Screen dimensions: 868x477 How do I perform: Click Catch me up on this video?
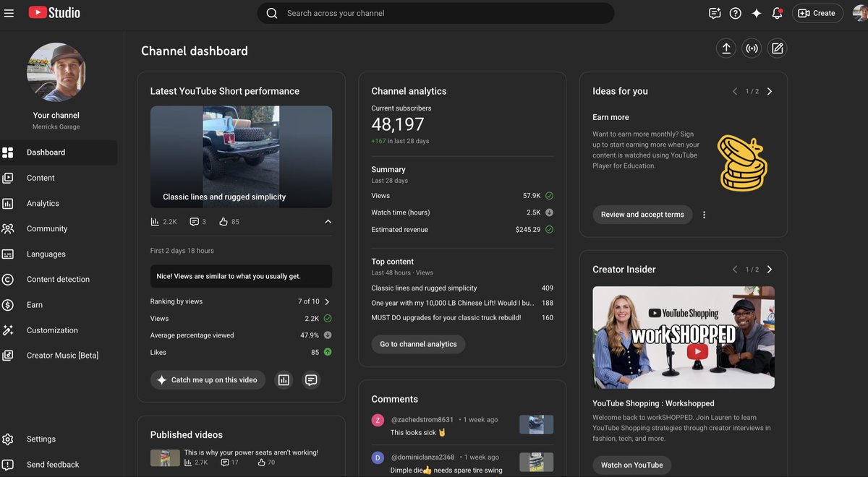coord(208,380)
